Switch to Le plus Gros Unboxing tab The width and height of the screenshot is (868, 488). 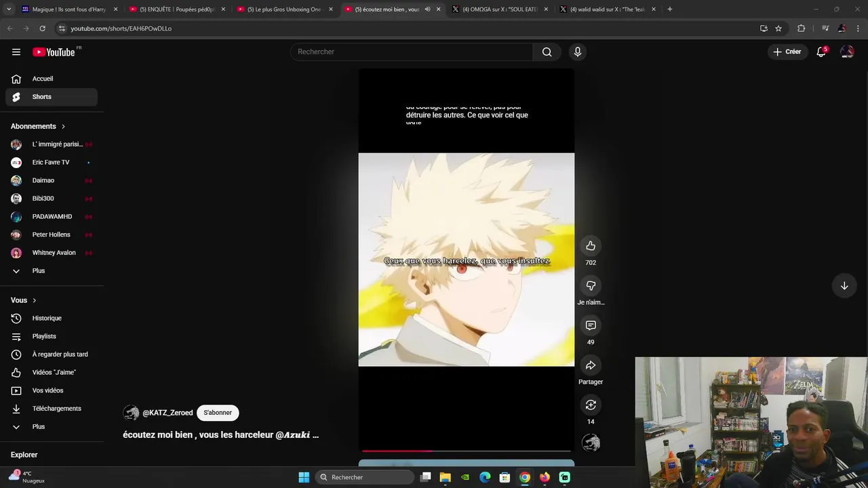[283, 9]
